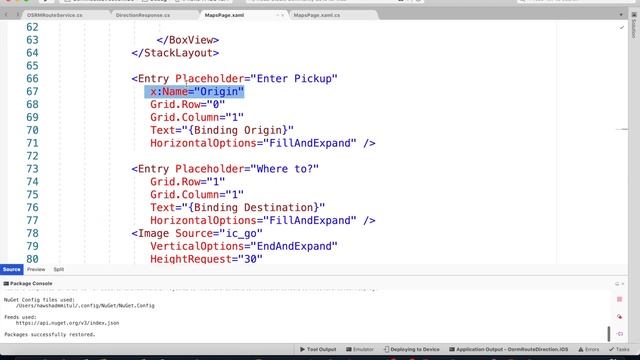The height and width of the screenshot is (360, 640).
Task: Stop the Package Console operation
Action: pos(619,300)
